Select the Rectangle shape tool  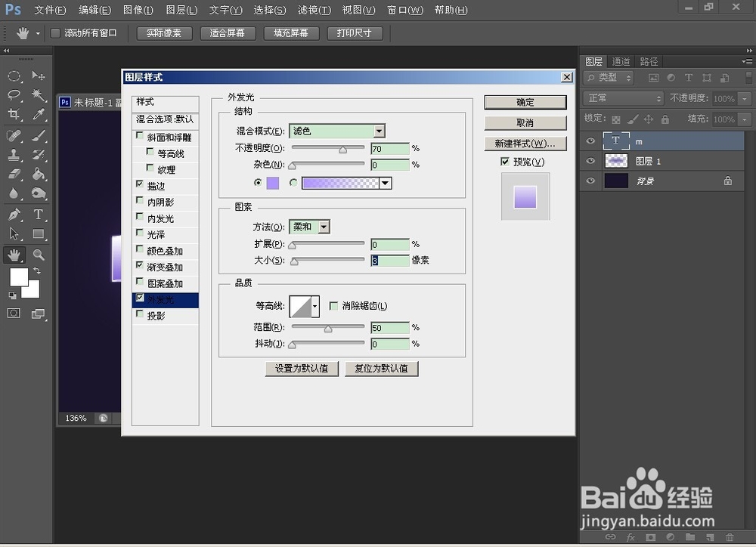[38, 233]
